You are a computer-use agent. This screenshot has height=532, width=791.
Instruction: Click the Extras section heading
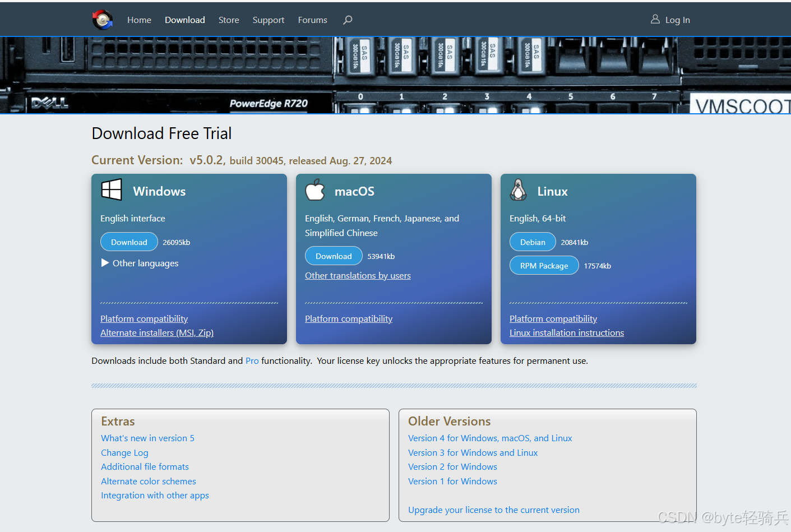click(118, 422)
